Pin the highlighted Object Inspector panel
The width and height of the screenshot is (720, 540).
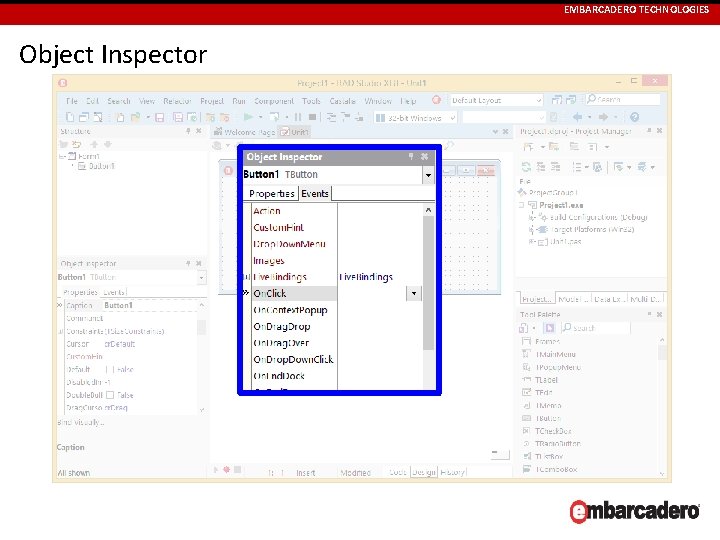click(x=411, y=157)
